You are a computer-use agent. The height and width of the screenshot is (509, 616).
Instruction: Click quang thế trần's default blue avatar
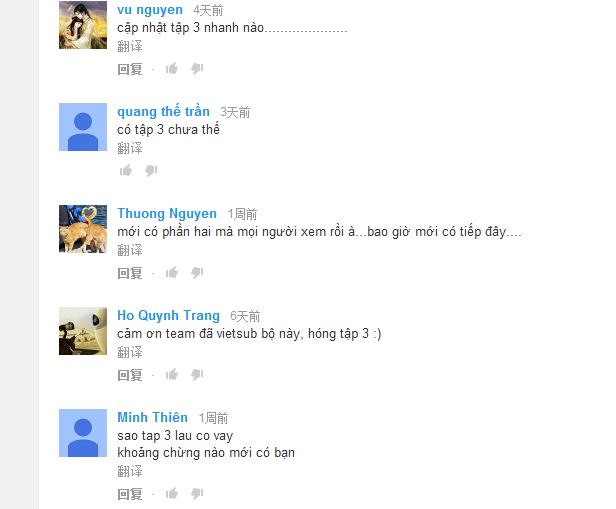pyautogui.click(x=83, y=127)
